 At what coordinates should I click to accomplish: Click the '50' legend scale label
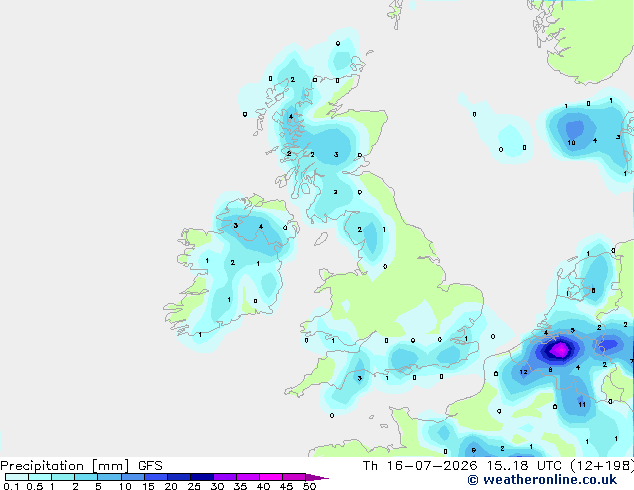click(309, 486)
